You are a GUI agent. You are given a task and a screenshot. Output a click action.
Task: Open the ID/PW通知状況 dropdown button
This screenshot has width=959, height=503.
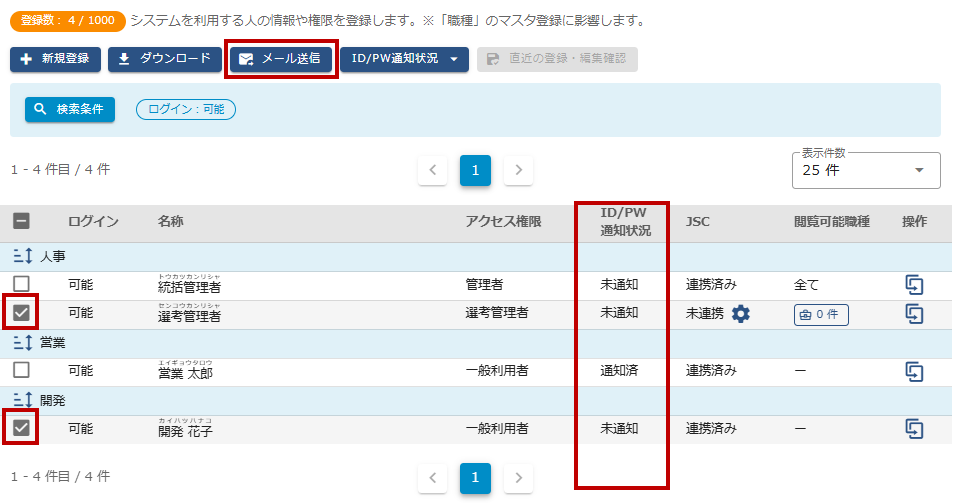tap(404, 59)
